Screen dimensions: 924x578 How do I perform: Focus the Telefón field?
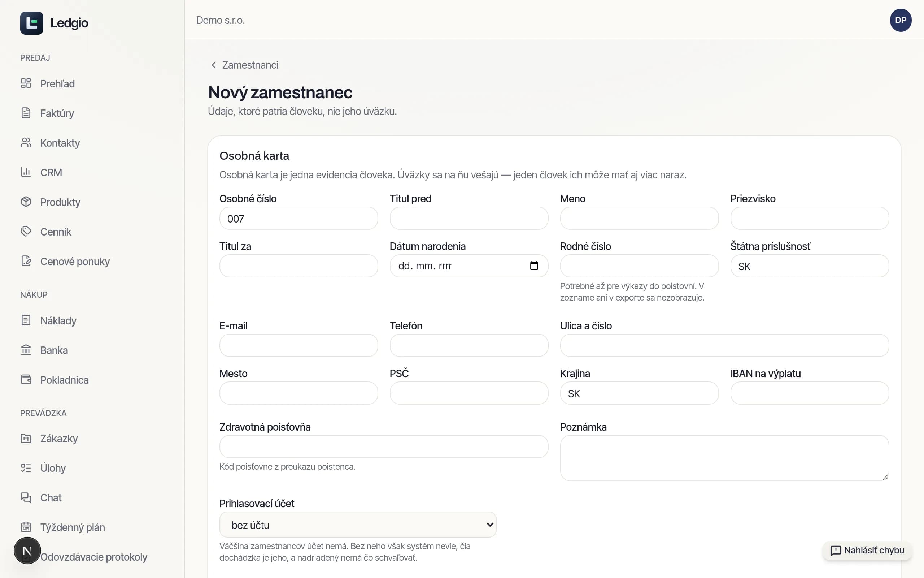click(469, 346)
